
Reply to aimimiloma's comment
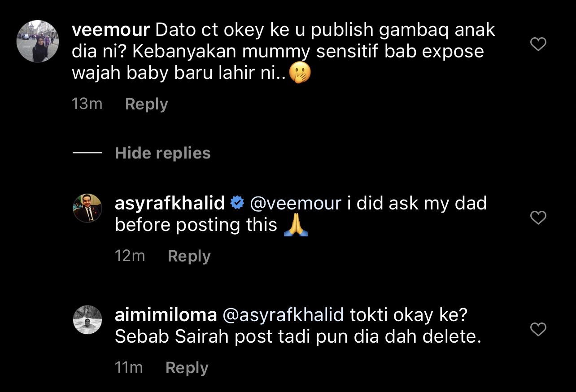[x=187, y=368]
